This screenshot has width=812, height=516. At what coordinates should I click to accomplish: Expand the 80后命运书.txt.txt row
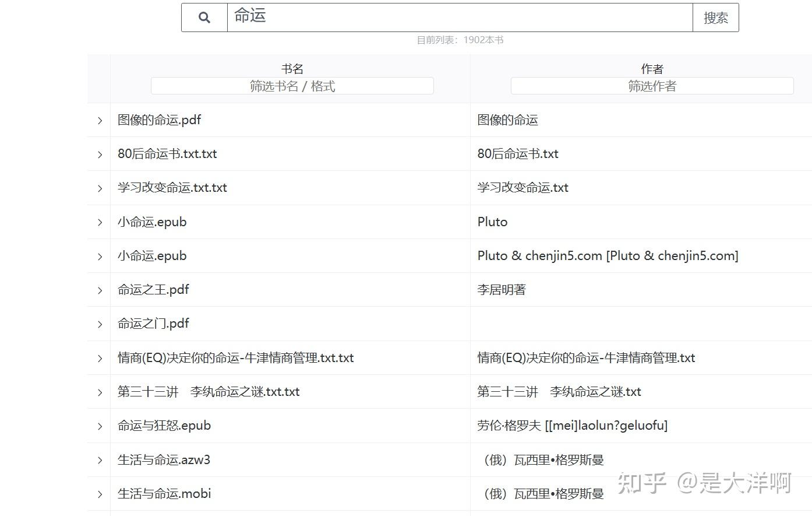coord(98,154)
